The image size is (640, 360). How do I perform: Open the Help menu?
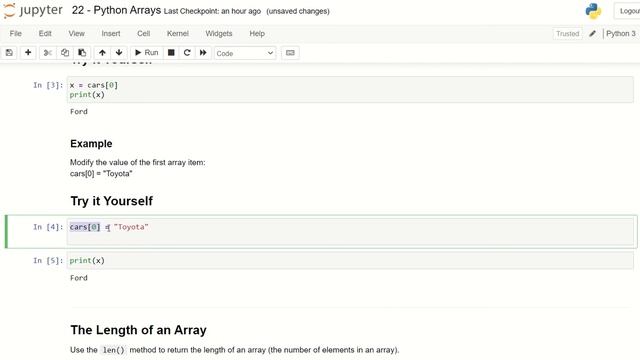(257, 33)
